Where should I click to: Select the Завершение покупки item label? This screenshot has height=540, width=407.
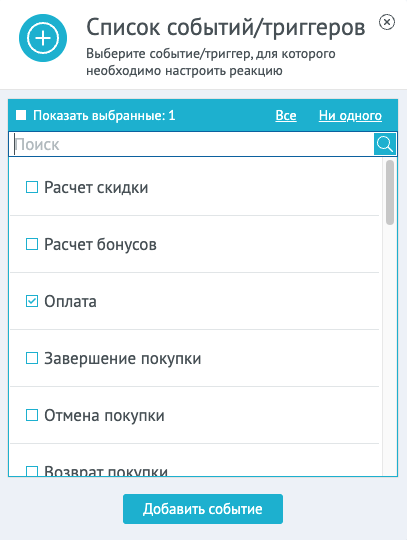click(123, 359)
